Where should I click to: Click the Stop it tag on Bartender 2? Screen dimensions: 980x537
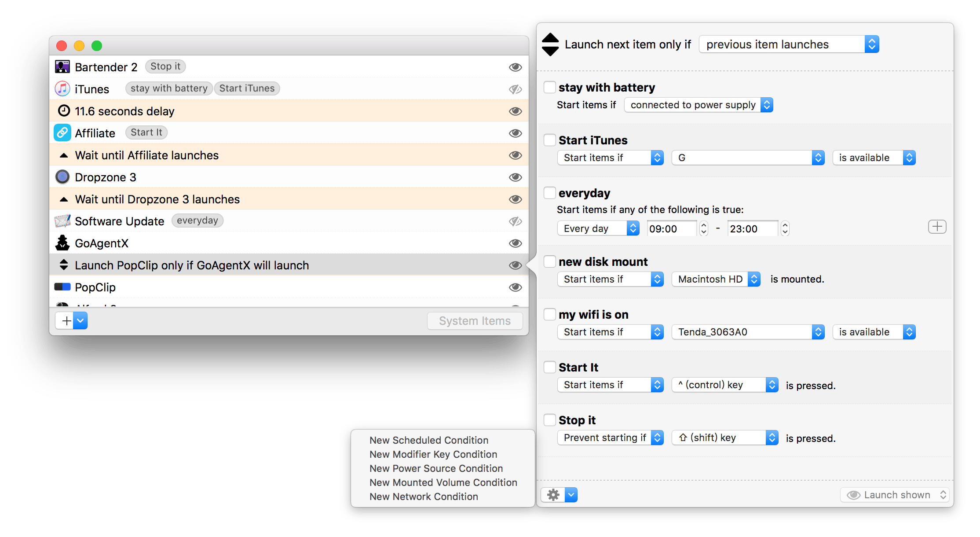click(x=165, y=66)
